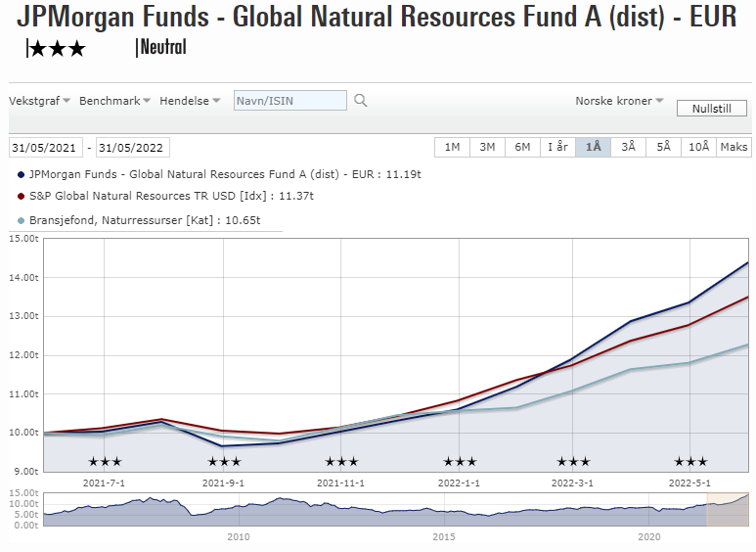This screenshot has height=552, width=756.
Task: Open the Norske kroner currency dropdown
Action: (x=619, y=101)
